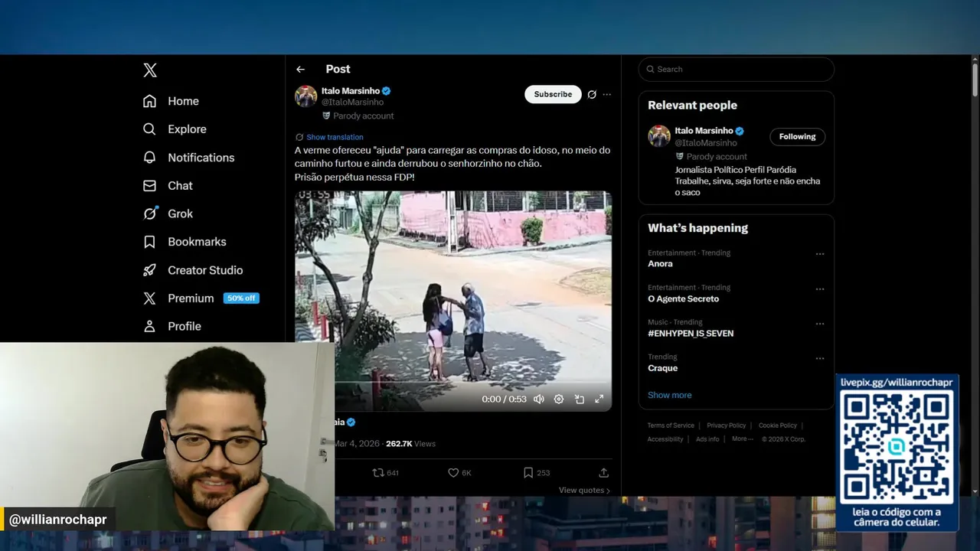Open Terms of Service footer link
Screen dimensions: 980x551
(671, 425)
